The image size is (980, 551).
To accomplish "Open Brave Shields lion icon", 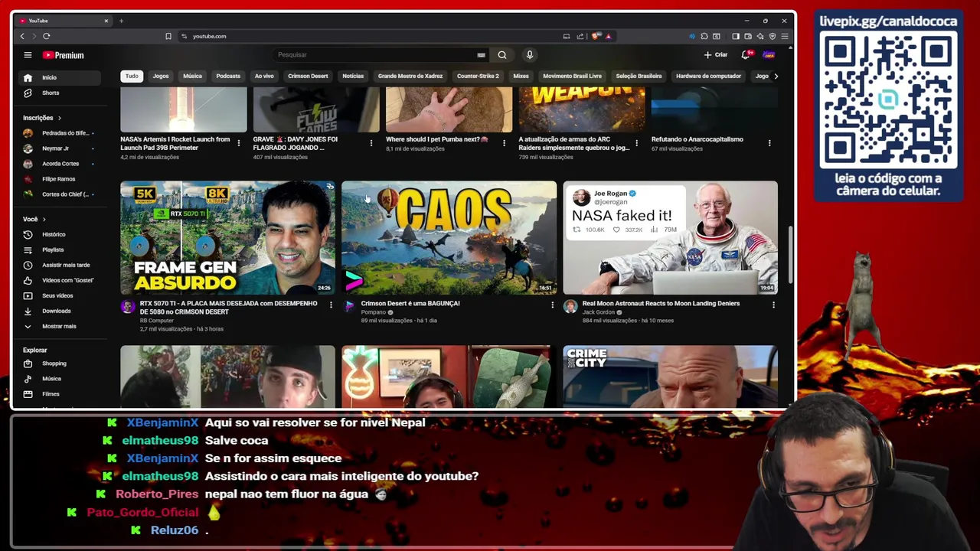I will coord(596,36).
